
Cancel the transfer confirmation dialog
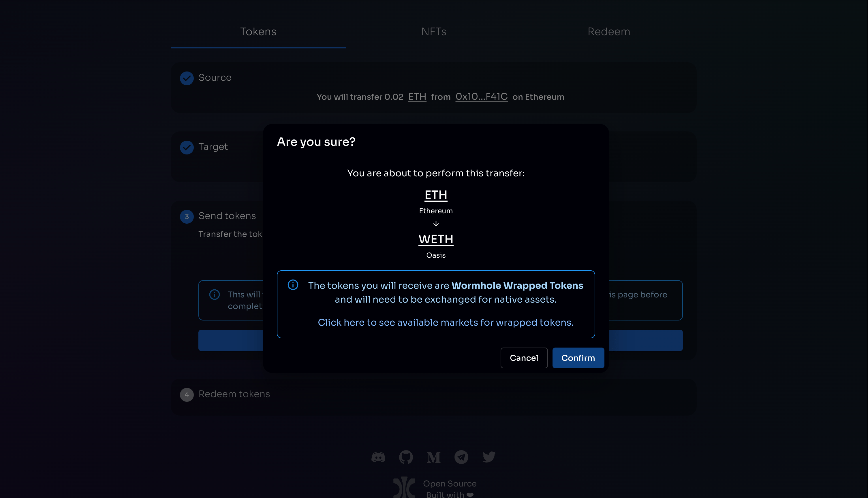(524, 358)
